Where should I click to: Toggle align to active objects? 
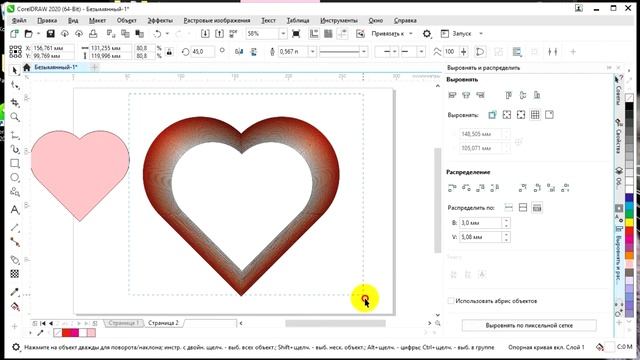pos(492,115)
